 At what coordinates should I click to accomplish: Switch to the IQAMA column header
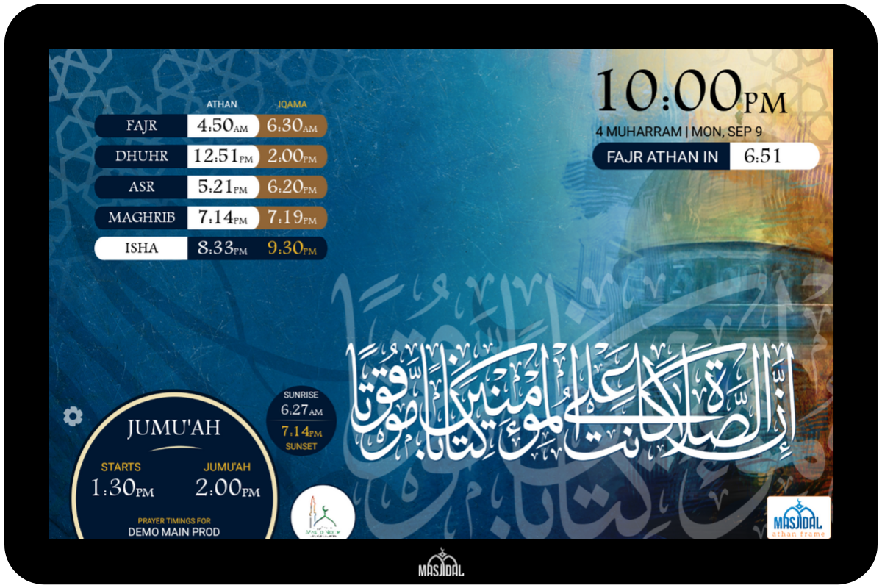(x=292, y=104)
